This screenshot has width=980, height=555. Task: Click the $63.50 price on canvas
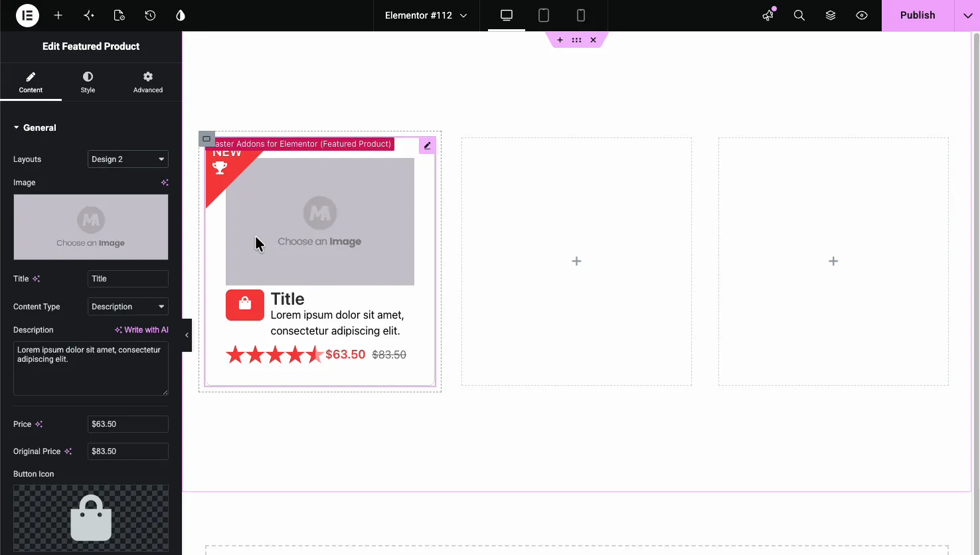[345, 355]
